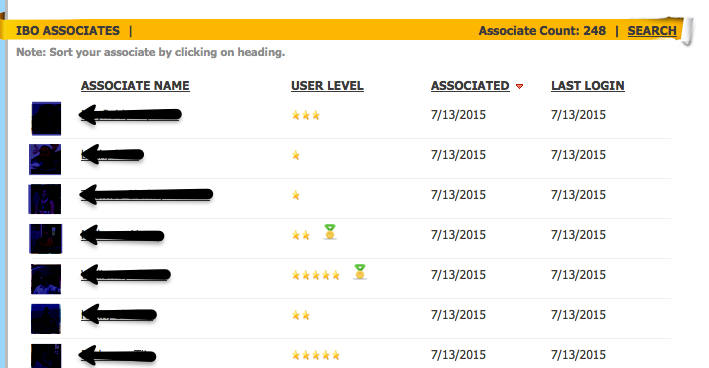Open profile photo in the three-star row
The width and height of the screenshot is (709, 368).
click(x=46, y=118)
